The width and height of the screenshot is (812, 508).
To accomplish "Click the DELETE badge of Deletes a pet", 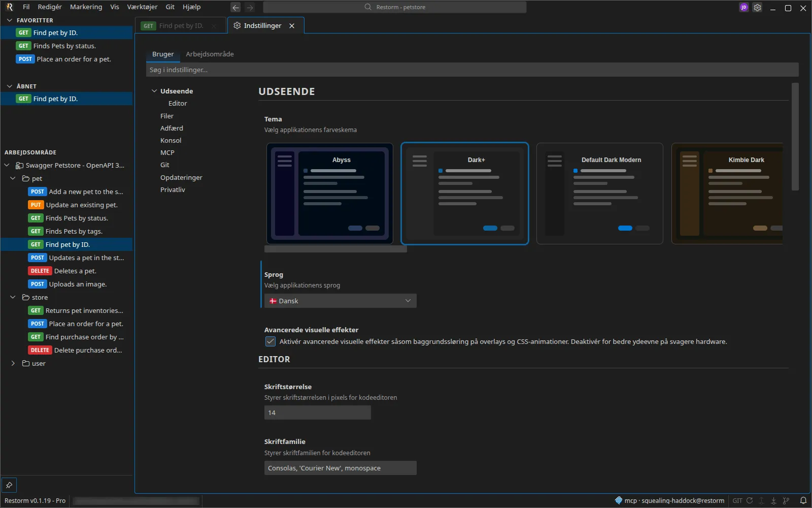I will pyautogui.click(x=40, y=271).
